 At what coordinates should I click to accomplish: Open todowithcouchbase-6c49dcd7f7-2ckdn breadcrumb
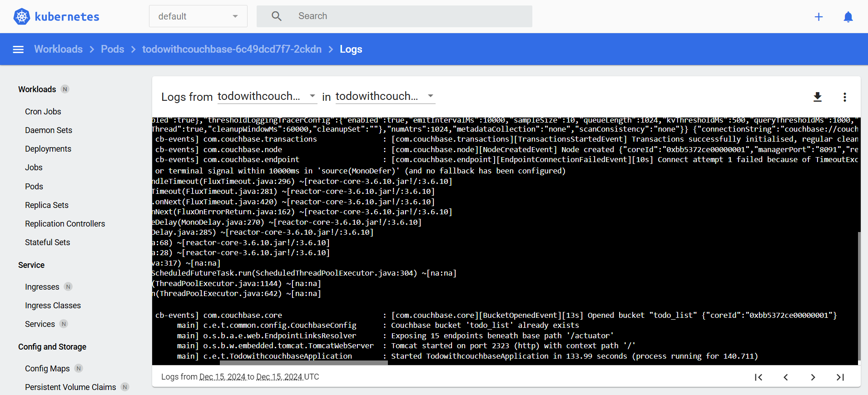coord(232,49)
